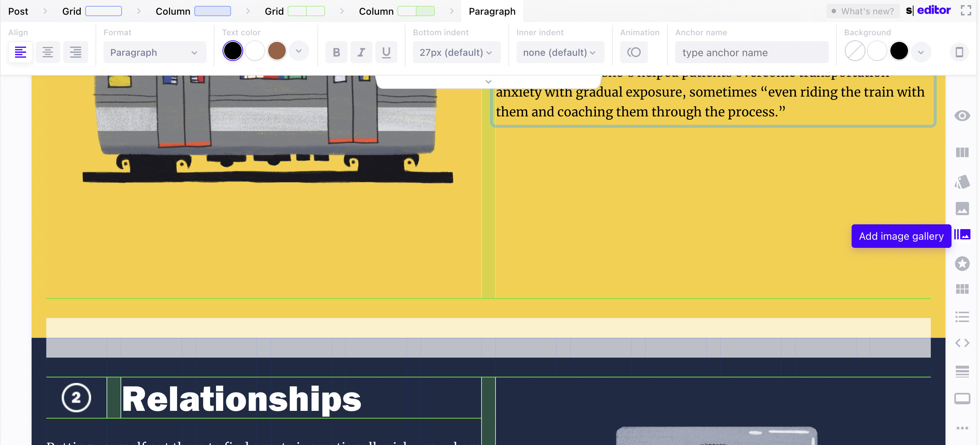Select the Paragraph breadcrumb tab
The width and height of the screenshot is (980, 445).
click(491, 11)
